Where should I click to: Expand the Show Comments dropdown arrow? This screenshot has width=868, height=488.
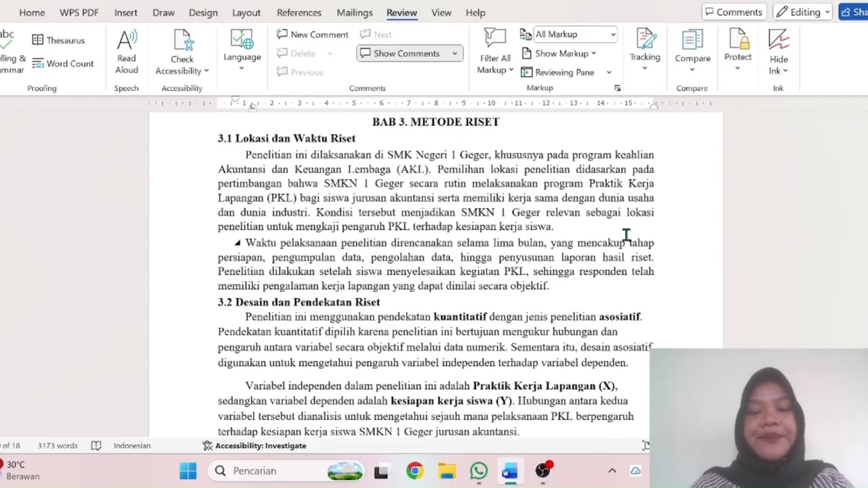[x=454, y=54]
